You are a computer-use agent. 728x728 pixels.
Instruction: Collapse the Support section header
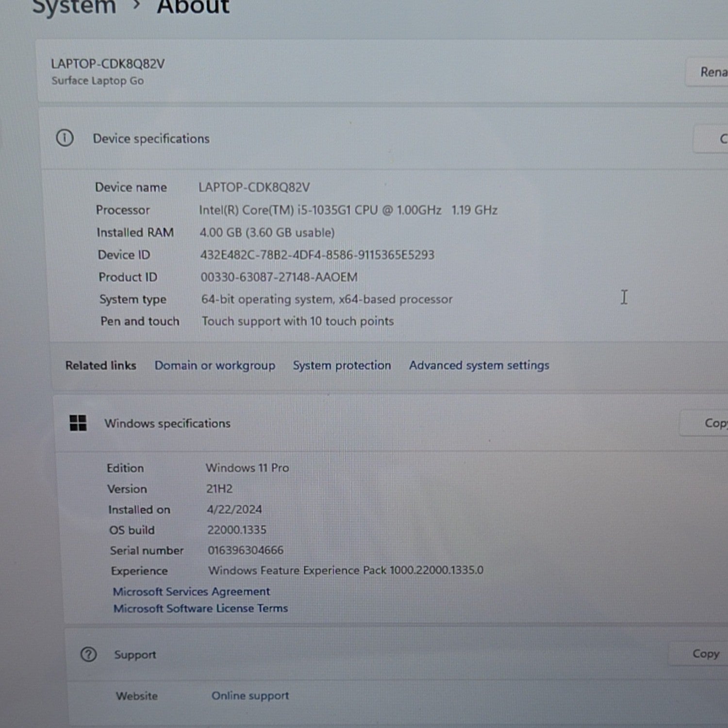coord(397,654)
